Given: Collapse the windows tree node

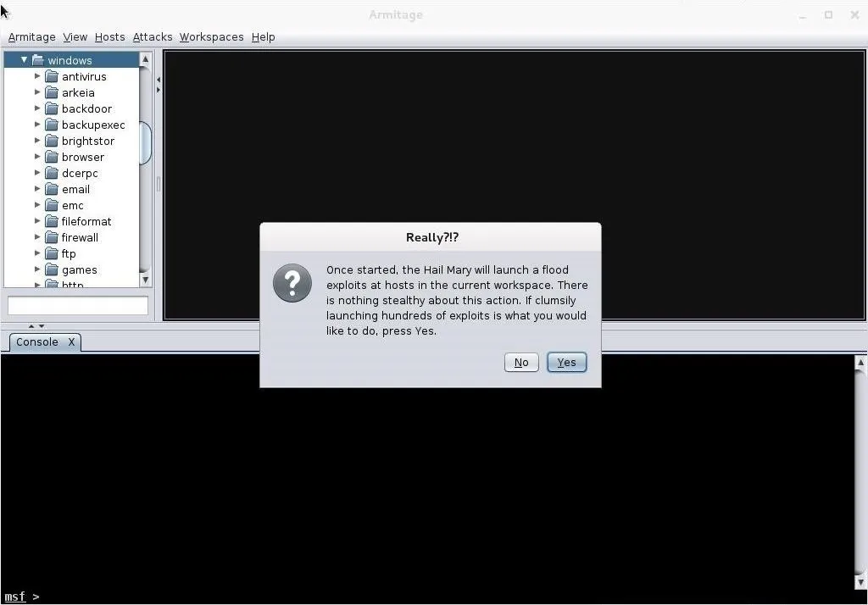Looking at the screenshot, I should (24, 60).
